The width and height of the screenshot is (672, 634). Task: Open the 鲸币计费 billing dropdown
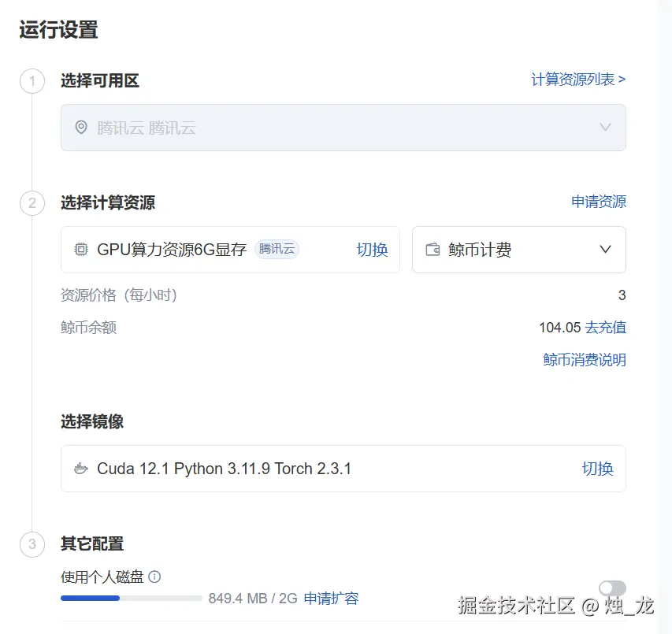coord(518,250)
